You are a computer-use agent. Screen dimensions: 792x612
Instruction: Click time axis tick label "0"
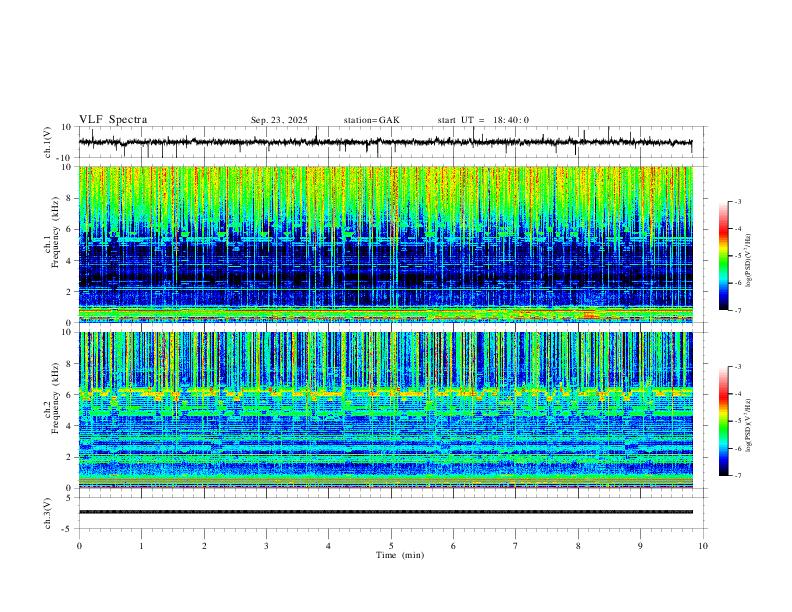[x=79, y=546]
